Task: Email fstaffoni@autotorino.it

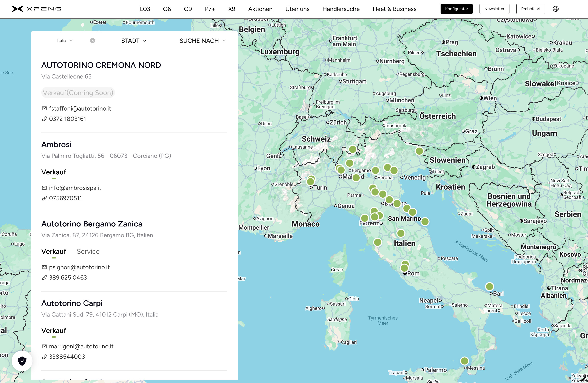Action: point(80,109)
